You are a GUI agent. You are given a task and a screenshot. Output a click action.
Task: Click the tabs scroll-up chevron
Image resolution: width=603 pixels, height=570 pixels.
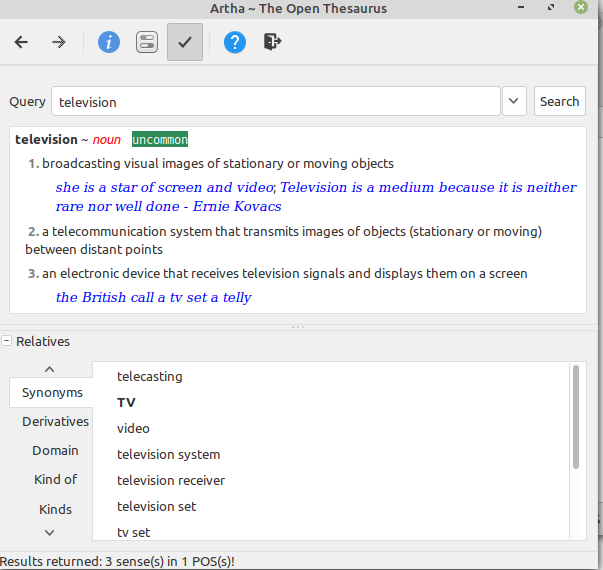pos(49,369)
